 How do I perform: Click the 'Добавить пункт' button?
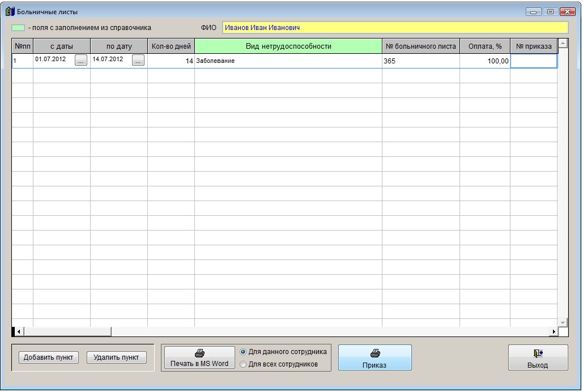[x=48, y=357]
